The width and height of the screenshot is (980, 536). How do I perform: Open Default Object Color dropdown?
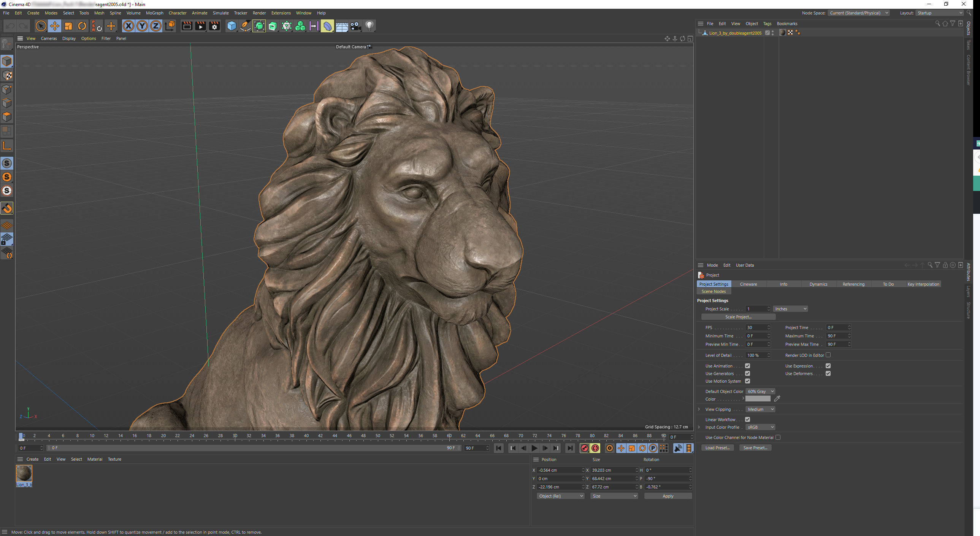(x=760, y=391)
